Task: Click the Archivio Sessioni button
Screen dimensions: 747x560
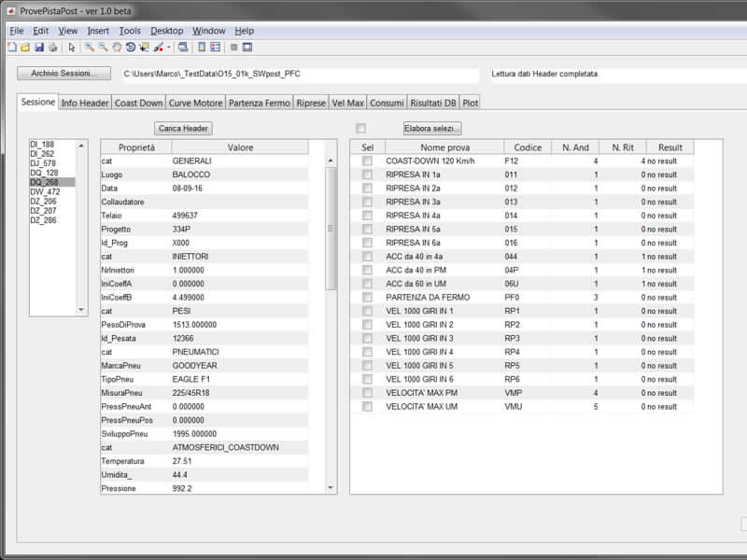Action: coord(63,74)
